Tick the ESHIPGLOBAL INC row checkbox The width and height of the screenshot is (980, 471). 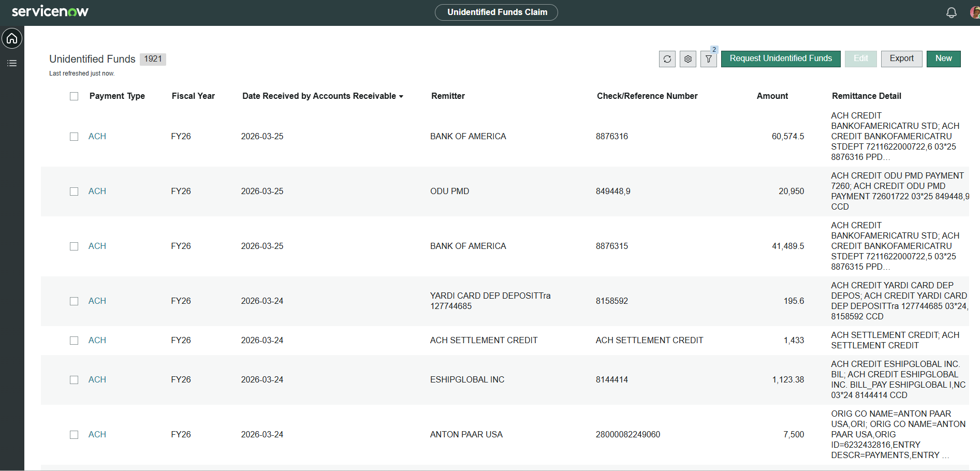[74, 380]
